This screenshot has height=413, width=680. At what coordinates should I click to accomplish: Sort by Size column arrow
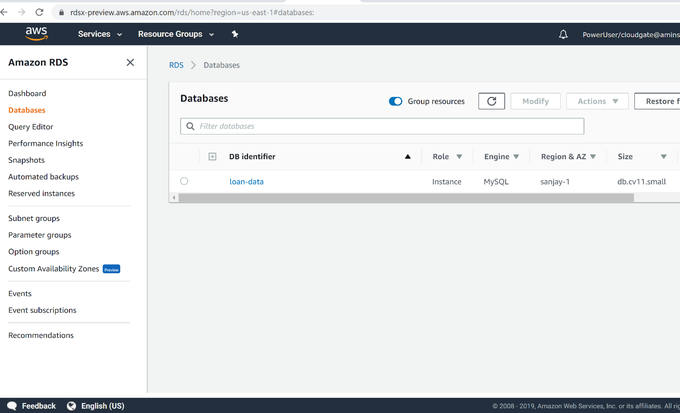(664, 157)
